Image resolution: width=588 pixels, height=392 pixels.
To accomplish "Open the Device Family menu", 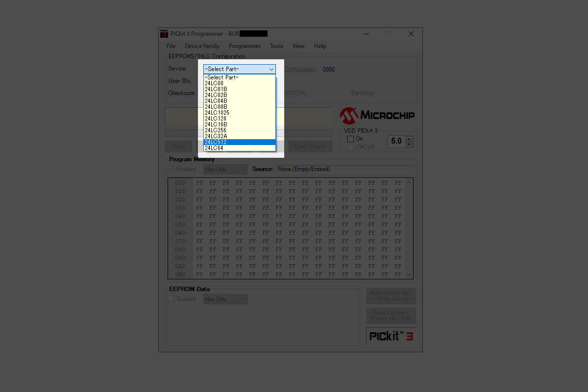I will 202,46.
